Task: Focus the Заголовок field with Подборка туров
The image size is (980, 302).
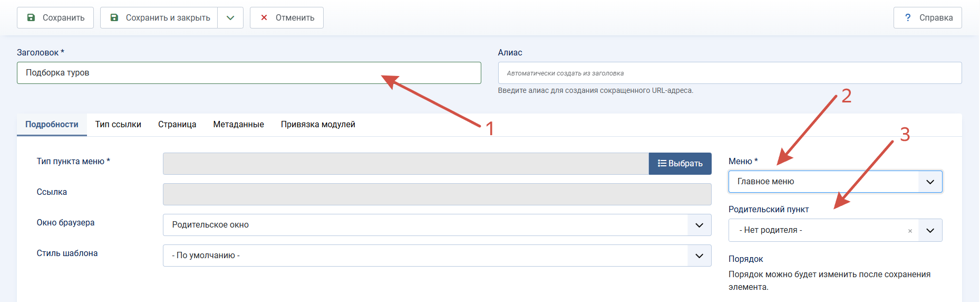Action: point(249,73)
